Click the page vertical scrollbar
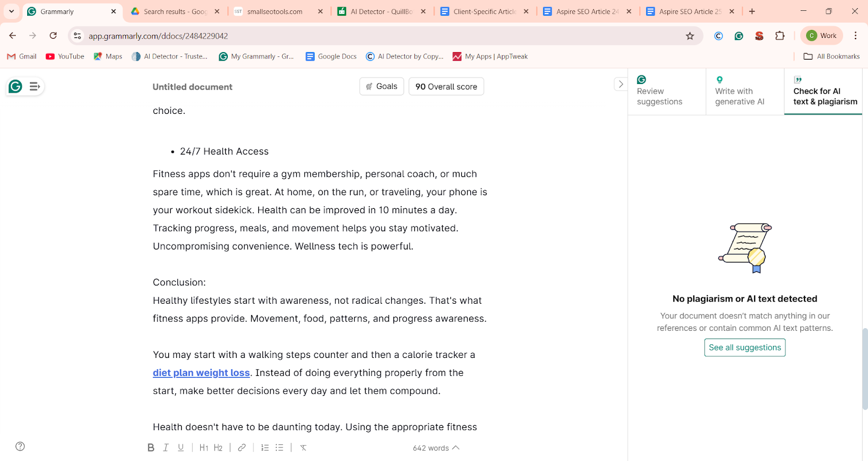868x461 pixels. coord(865,369)
